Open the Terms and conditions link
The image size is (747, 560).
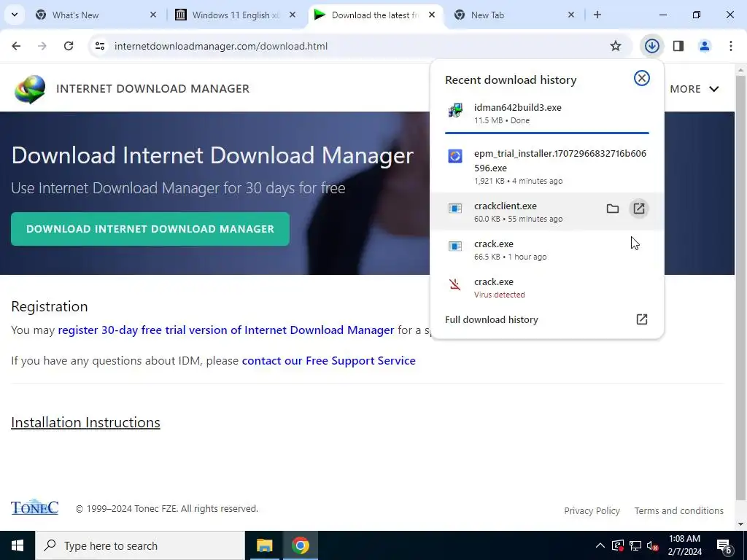(679, 510)
